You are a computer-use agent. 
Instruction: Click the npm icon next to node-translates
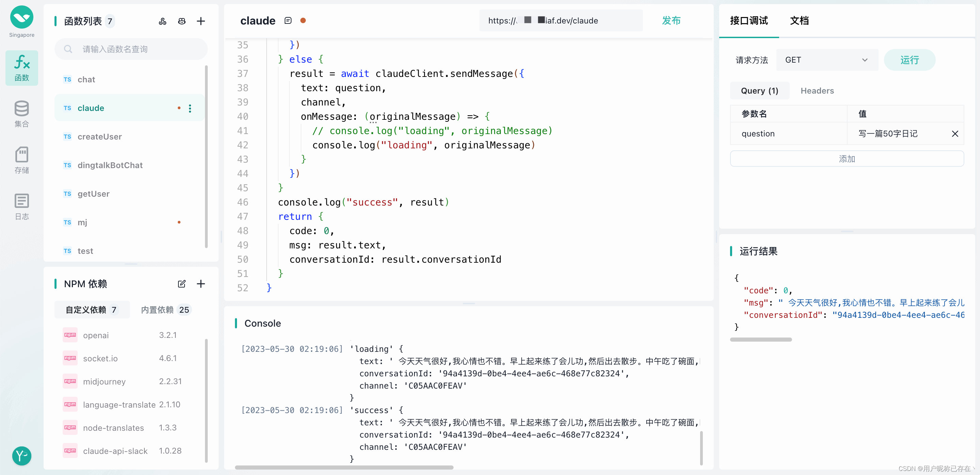[70, 427]
